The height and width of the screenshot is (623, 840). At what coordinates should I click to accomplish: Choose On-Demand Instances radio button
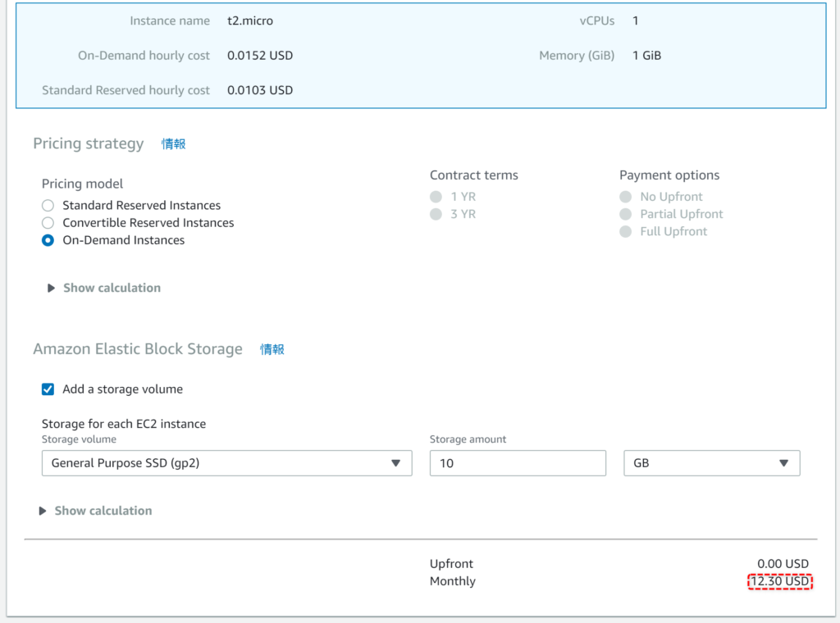48,240
